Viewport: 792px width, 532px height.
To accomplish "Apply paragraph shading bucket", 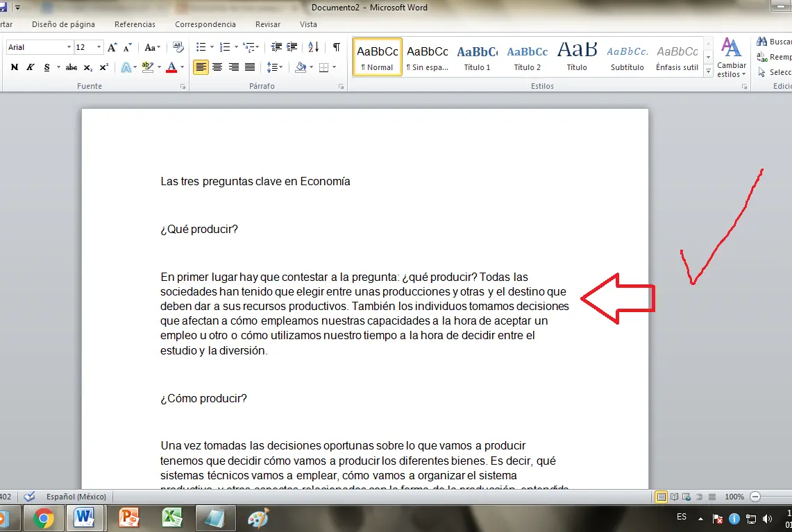I will (x=301, y=67).
